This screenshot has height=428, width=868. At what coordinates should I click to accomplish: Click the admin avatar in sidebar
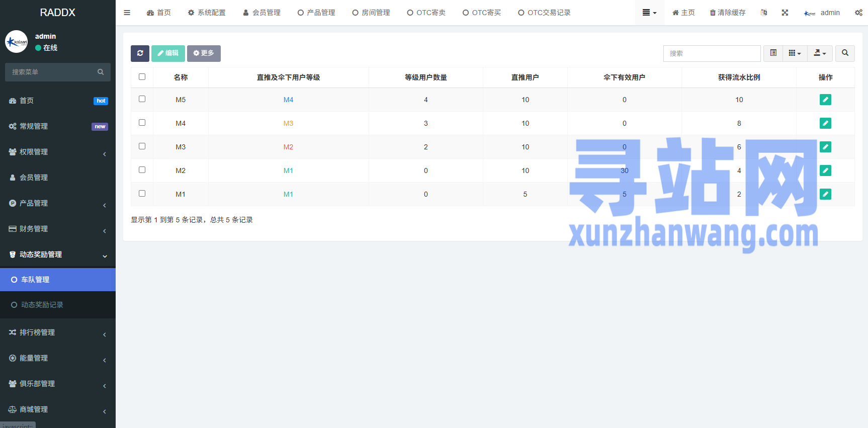[x=17, y=42]
